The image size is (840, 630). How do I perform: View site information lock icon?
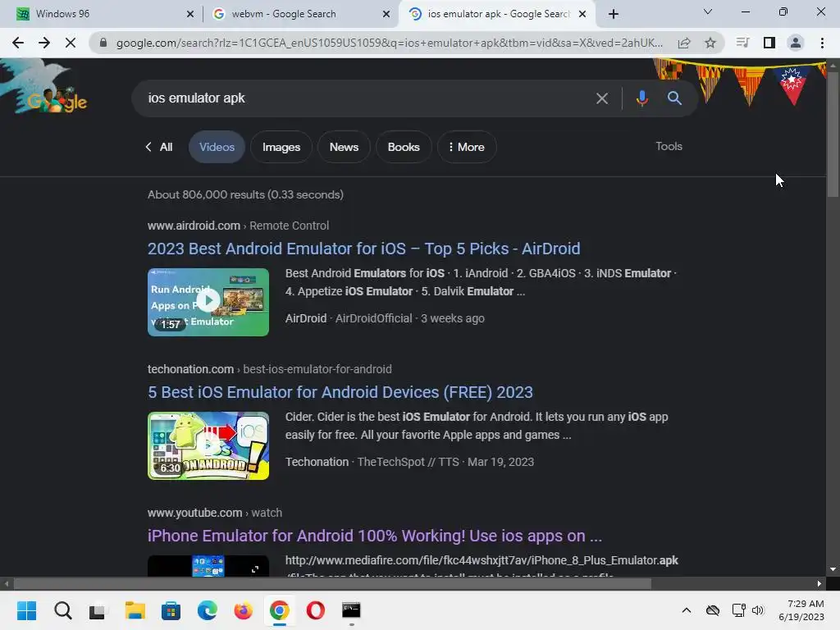[103, 43]
